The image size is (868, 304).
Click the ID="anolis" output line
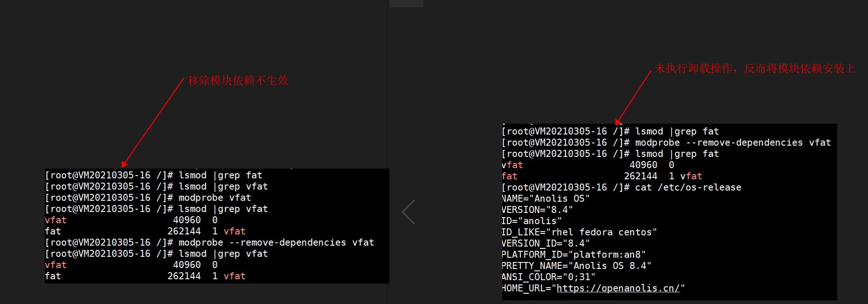click(532, 221)
